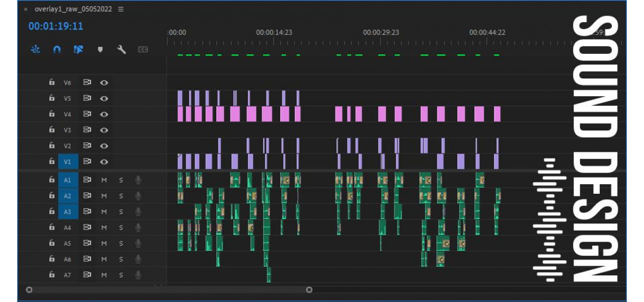Viewport: 644px width, 302px height.
Task: Click the 00:01:19:11 playhead timecode
Action: pos(56,26)
